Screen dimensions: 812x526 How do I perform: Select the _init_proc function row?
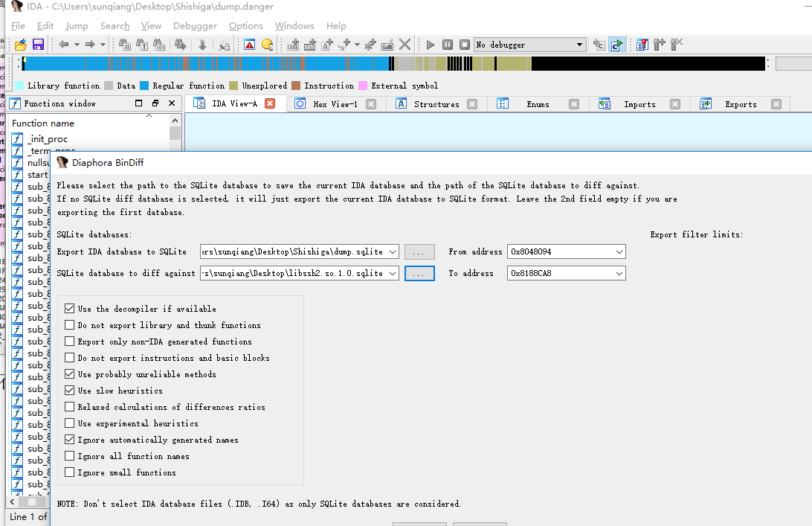point(48,139)
